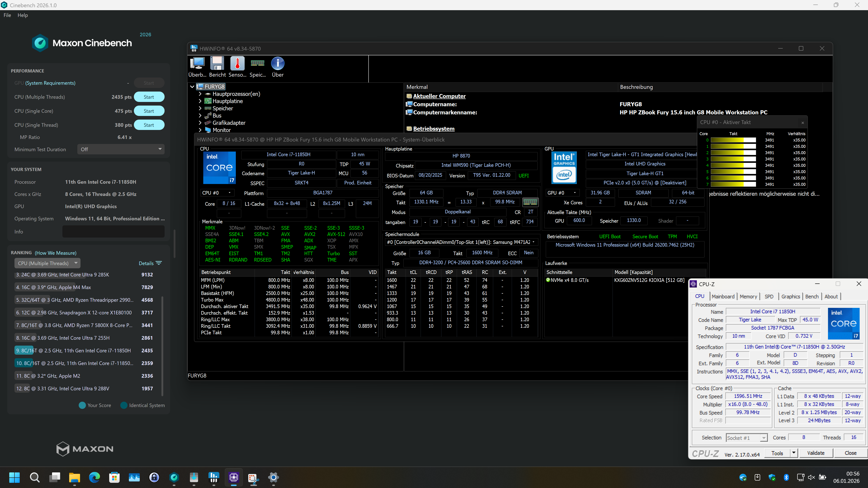Open the System Requirements link
Screen dimensions: 868x488
[50, 83]
